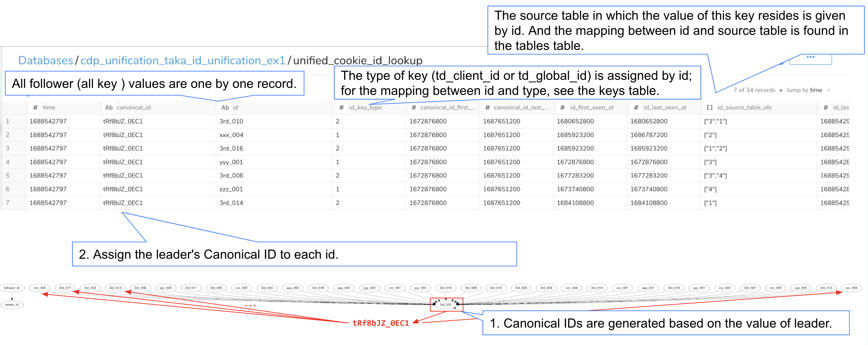Viewport: 868px width, 345px height.
Task: Select row number 7 in the table
Action: (x=8, y=203)
